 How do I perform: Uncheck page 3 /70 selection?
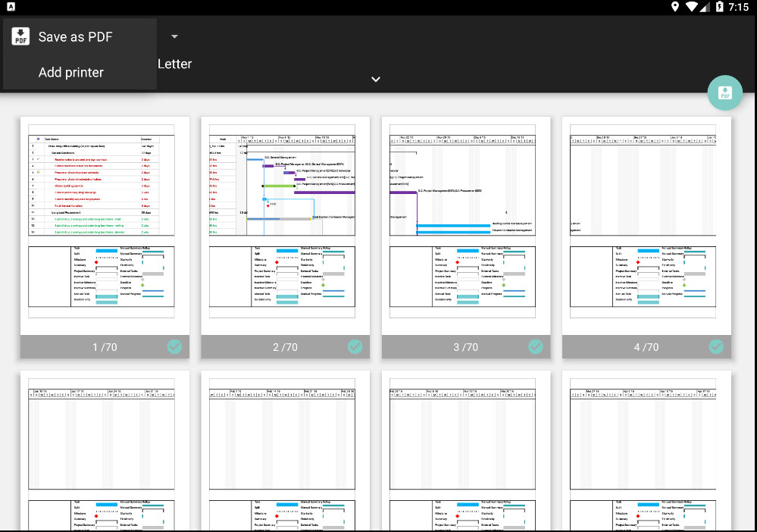click(536, 346)
